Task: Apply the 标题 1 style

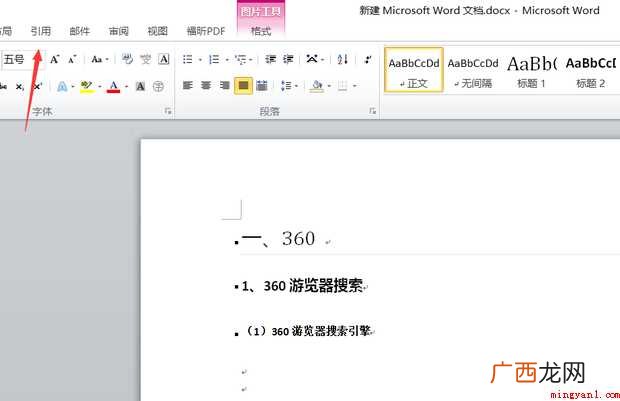Action: (x=531, y=70)
